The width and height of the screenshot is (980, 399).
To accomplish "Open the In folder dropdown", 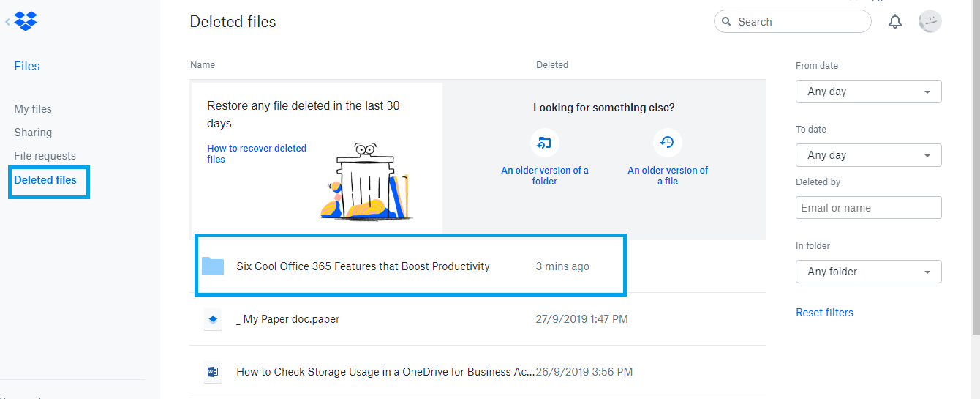I will coord(869,272).
